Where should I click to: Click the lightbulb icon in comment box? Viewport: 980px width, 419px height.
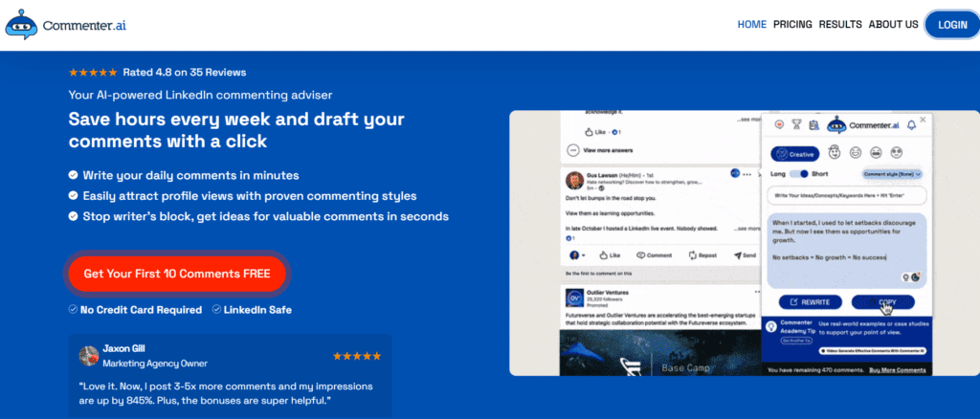(x=904, y=276)
